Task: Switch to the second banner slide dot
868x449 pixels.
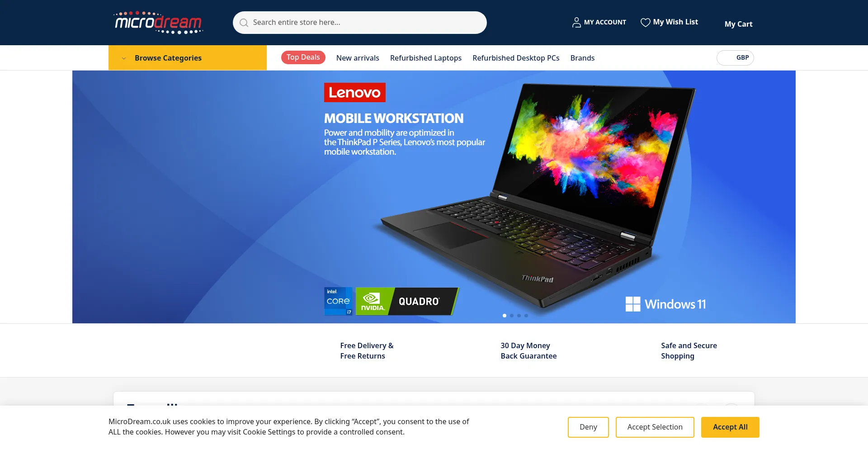Action: 512,316
